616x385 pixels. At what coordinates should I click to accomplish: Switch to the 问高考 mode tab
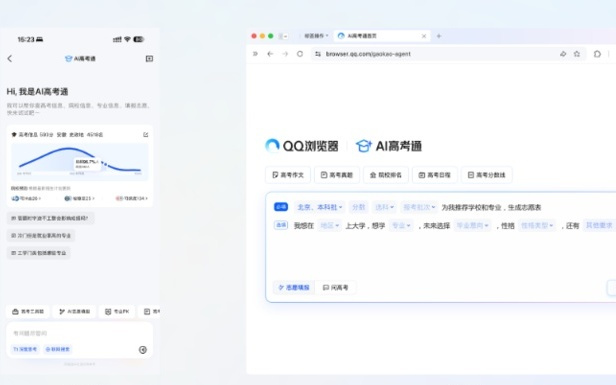pyautogui.click(x=336, y=288)
